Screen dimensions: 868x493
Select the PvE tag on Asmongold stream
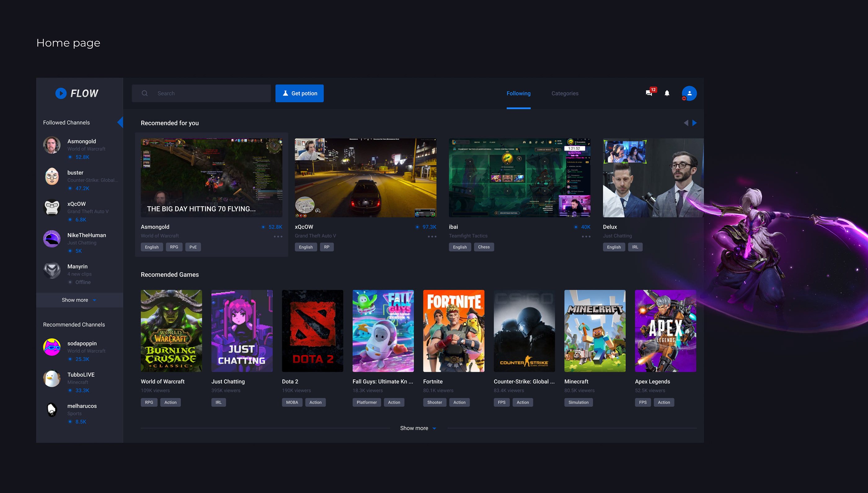point(193,247)
